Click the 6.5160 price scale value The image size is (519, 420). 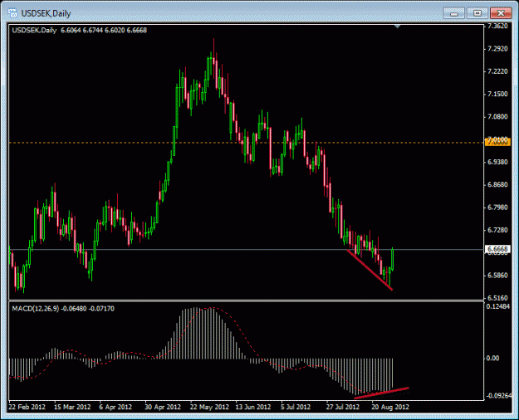point(497,298)
